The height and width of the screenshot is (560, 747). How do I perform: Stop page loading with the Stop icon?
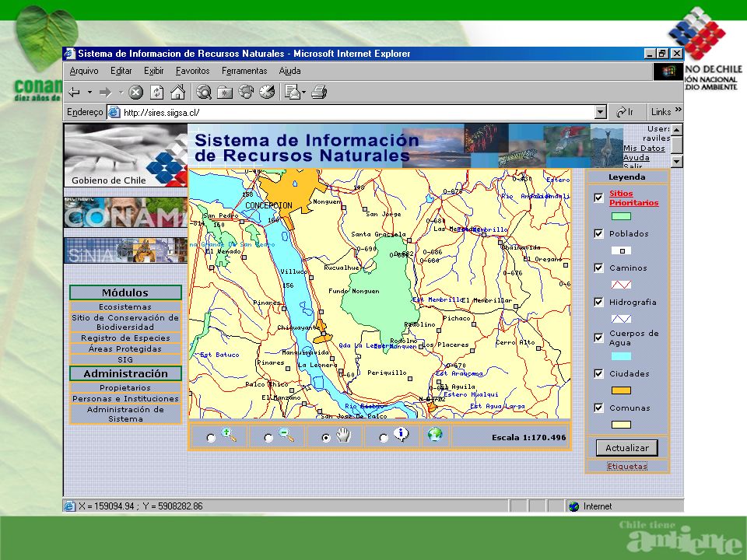point(135,92)
